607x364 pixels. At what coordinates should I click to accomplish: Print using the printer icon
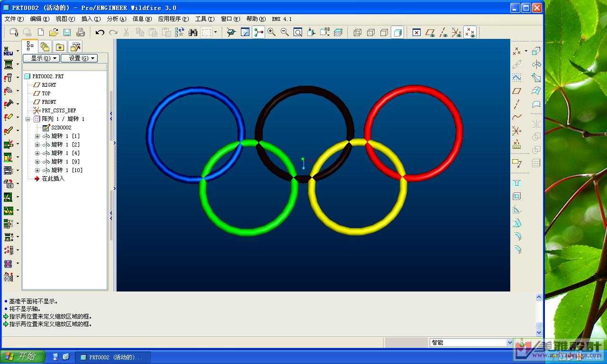[x=81, y=32]
